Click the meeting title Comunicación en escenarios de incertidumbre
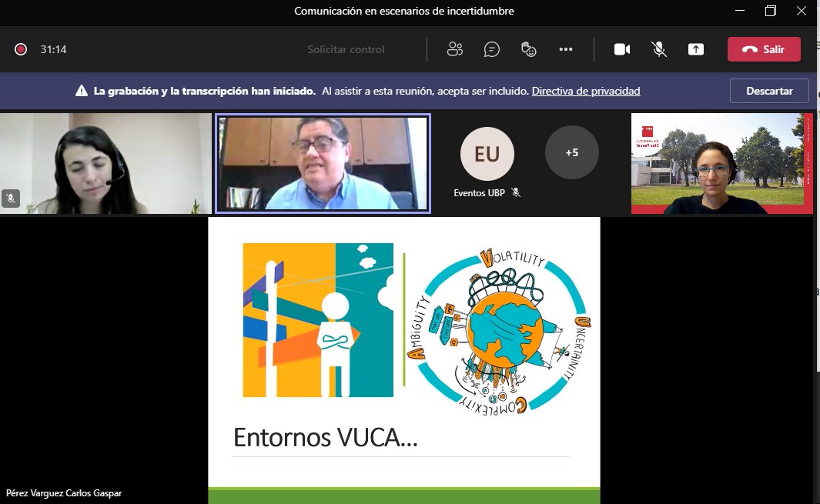The width and height of the screenshot is (820, 504). [404, 12]
